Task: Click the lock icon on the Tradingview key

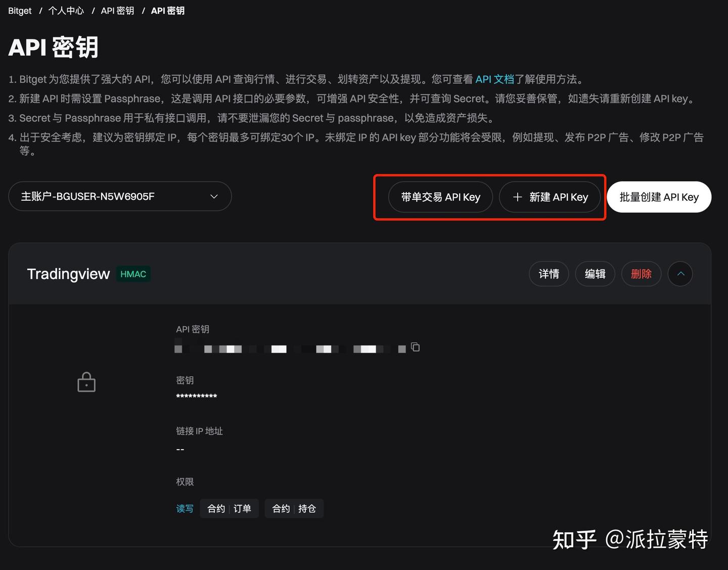Action: pyautogui.click(x=86, y=382)
